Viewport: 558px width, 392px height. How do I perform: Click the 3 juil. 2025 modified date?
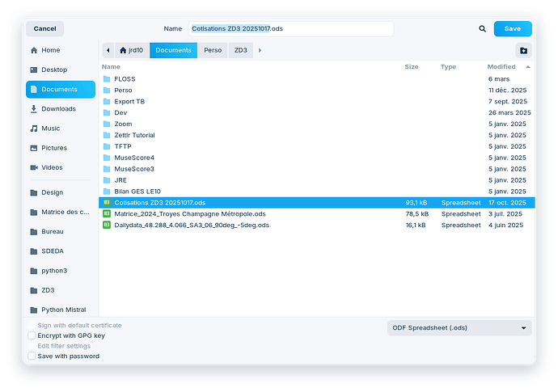point(505,214)
